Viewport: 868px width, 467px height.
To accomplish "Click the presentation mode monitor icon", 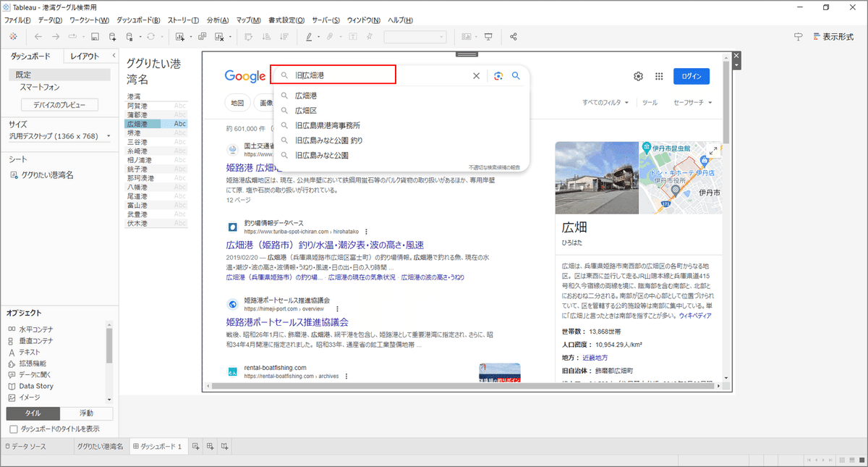I will tap(488, 36).
